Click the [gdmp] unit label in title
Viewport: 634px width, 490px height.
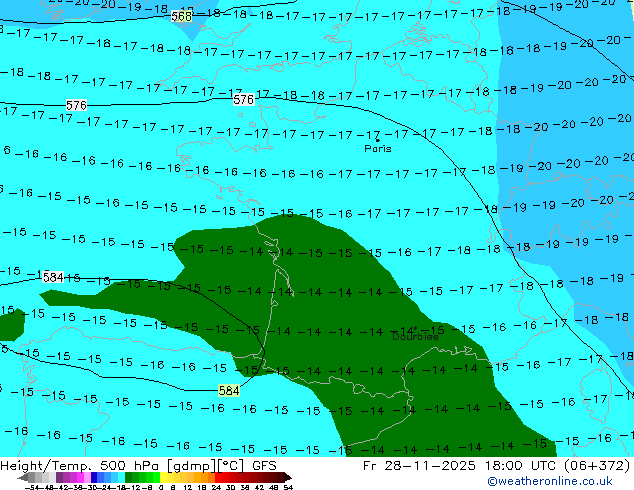[x=192, y=466]
